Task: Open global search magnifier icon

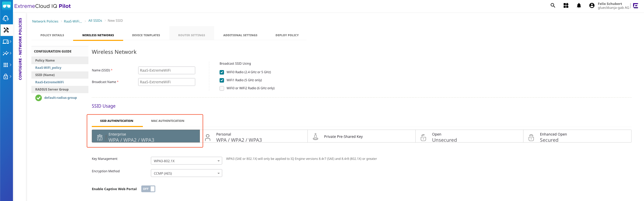Action: pos(553,5)
